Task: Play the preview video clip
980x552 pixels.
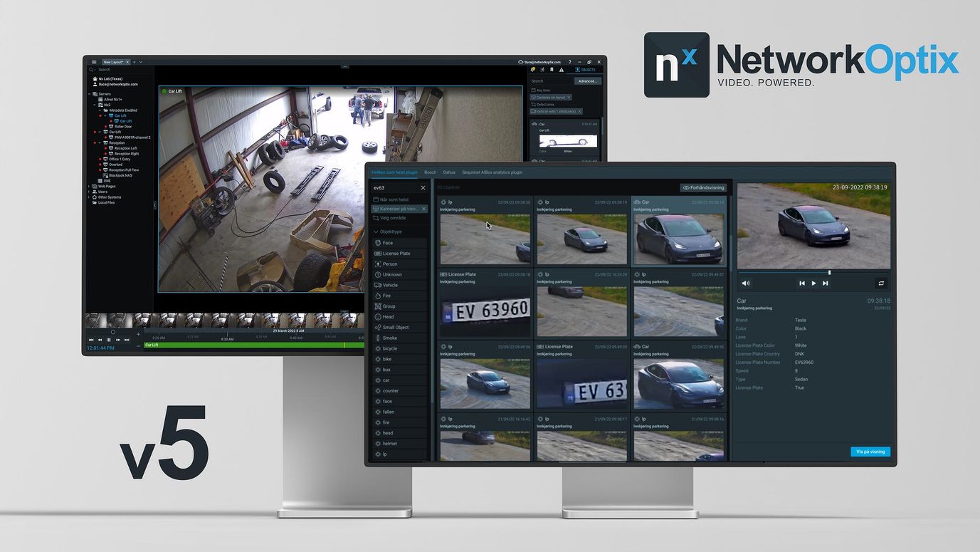Action: point(813,283)
